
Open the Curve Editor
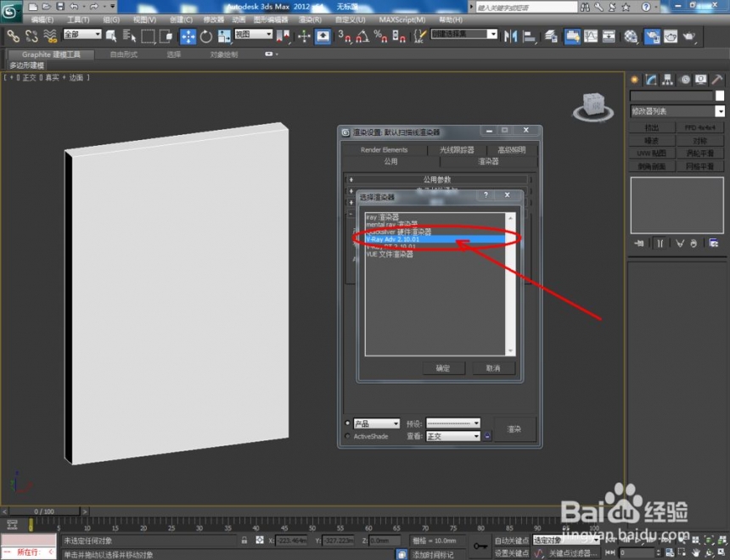pos(591,36)
